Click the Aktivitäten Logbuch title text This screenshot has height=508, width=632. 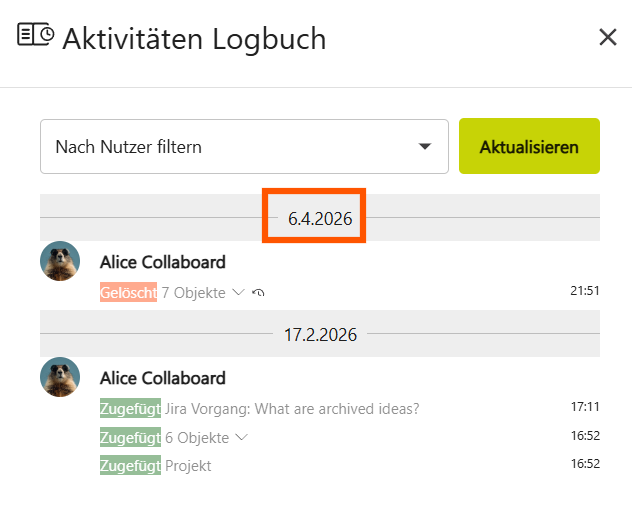pyautogui.click(x=194, y=39)
